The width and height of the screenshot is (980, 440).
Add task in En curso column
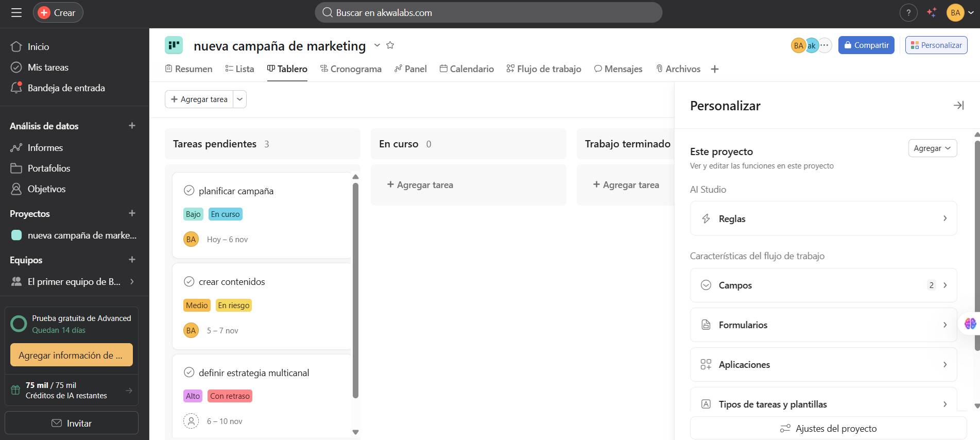[x=420, y=184]
